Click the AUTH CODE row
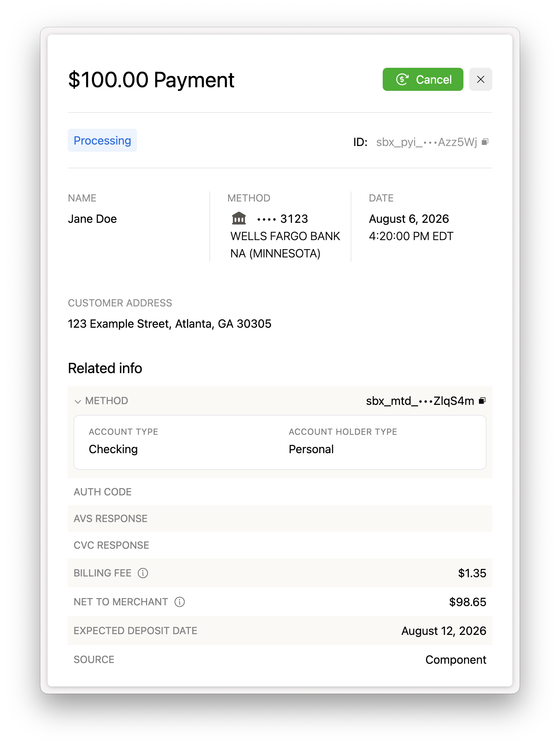 [280, 492]
